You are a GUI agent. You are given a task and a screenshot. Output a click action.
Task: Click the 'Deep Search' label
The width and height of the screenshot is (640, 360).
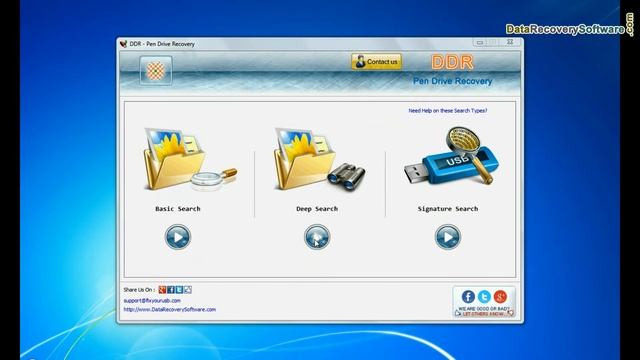click(x=317, y=209)
